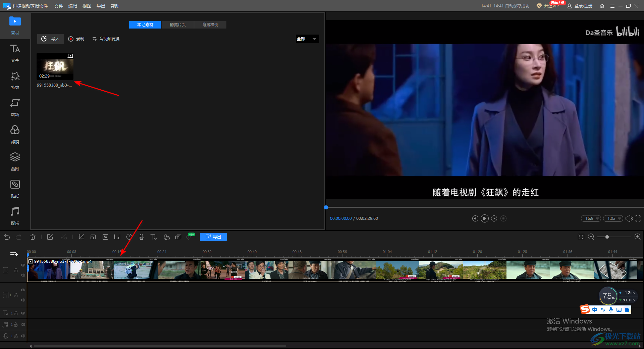
Task: Click the 录制 record button
Action: pos(76,39)
